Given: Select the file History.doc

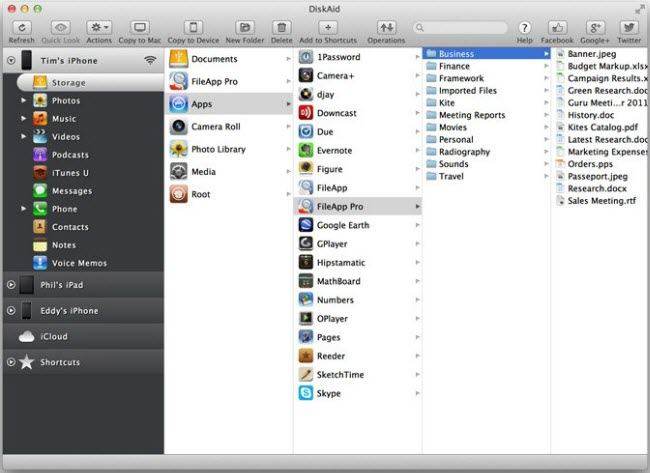Looking at the screenshot, I should point(601,115).
